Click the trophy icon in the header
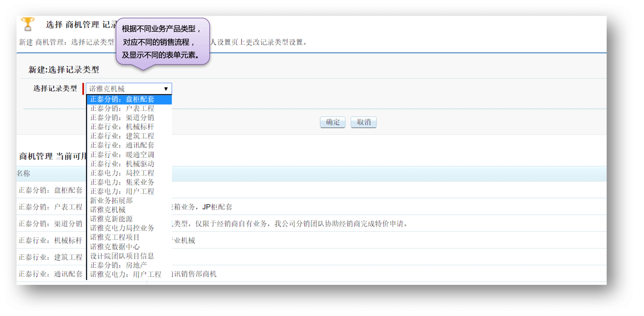Screen dimensions: 644x316 [28, 24]
